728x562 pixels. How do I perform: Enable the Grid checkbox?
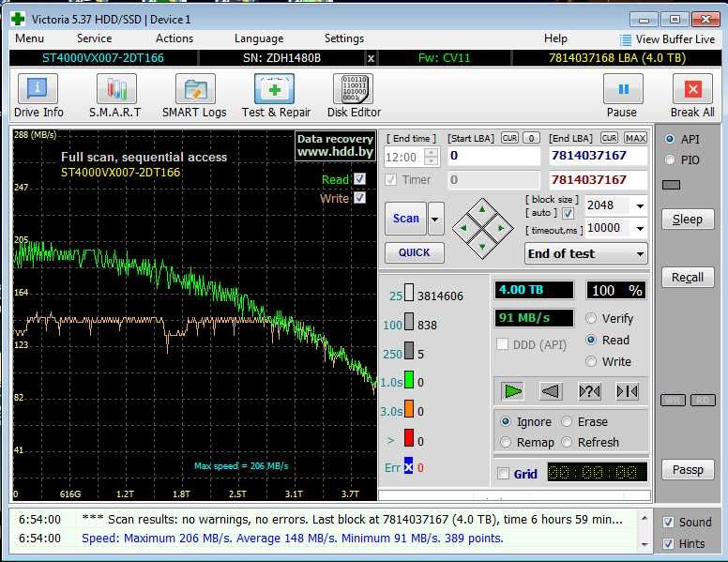[x=504, y=474]
